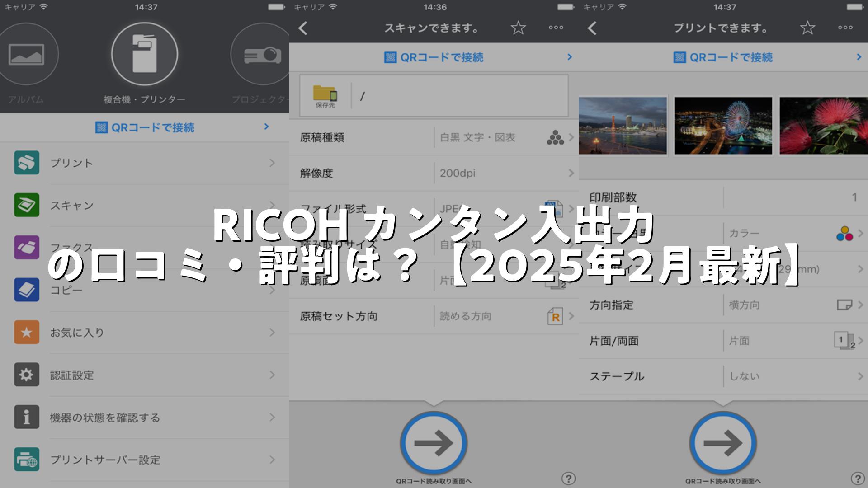Viewport: 868px width, 488px height.
Task: Favorite the print settings with star
Action: tap(807, 28)
